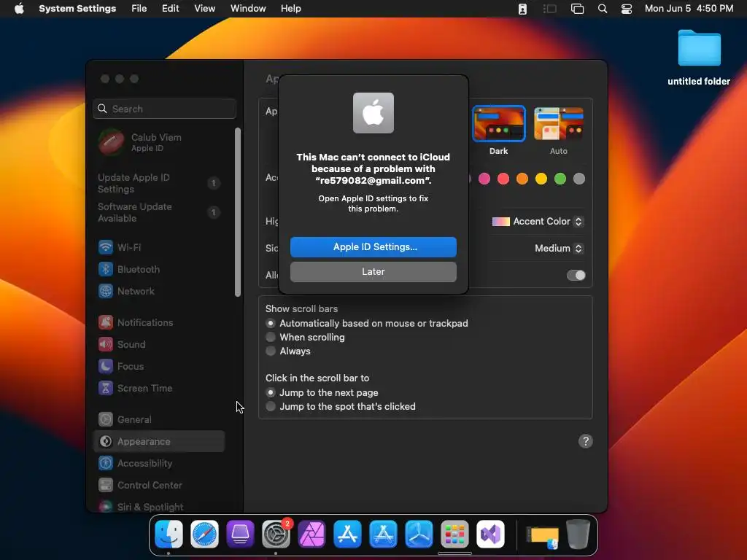Choose the yellow accent color
This screenshot has width=747, height=560.
(541, 179)
